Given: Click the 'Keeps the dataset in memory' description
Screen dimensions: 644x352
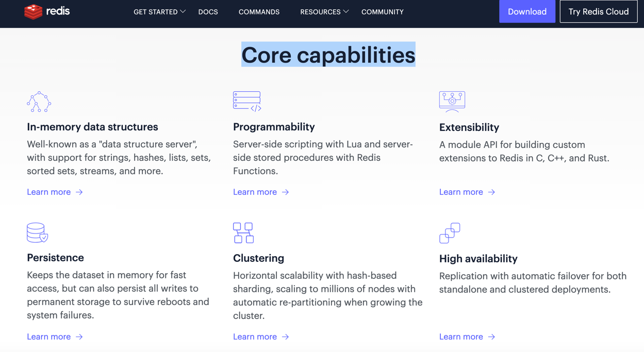Looking at the screenshot, I should point(118,295).
